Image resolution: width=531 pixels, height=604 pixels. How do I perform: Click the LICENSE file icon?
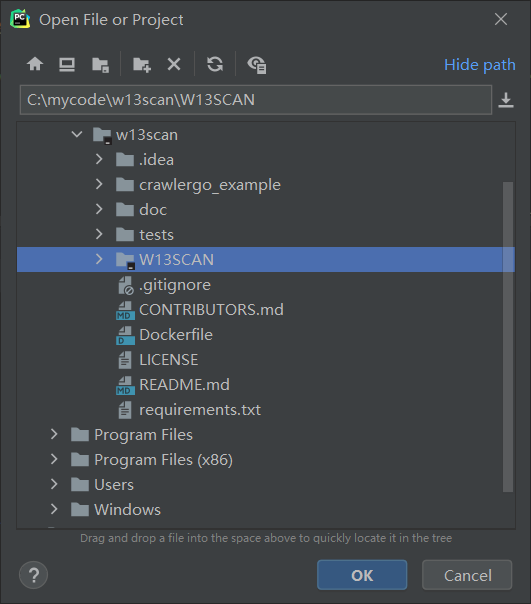(x=125, y=360)
